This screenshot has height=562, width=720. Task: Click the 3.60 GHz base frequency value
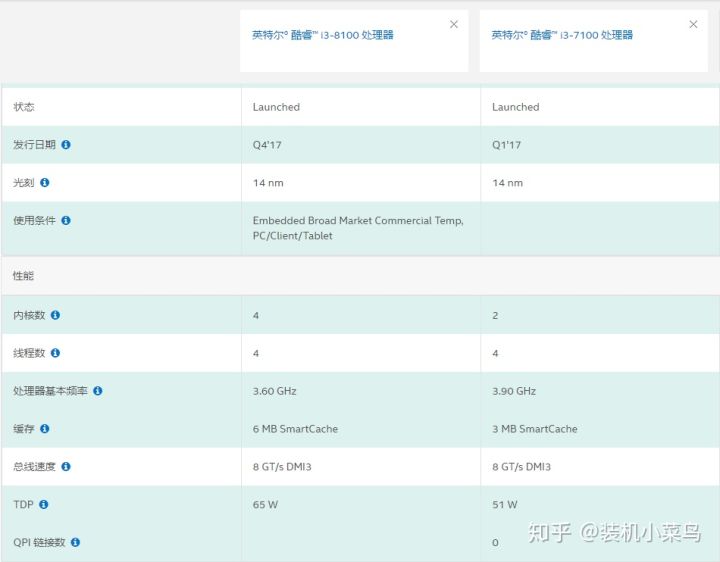coord(275,391)
